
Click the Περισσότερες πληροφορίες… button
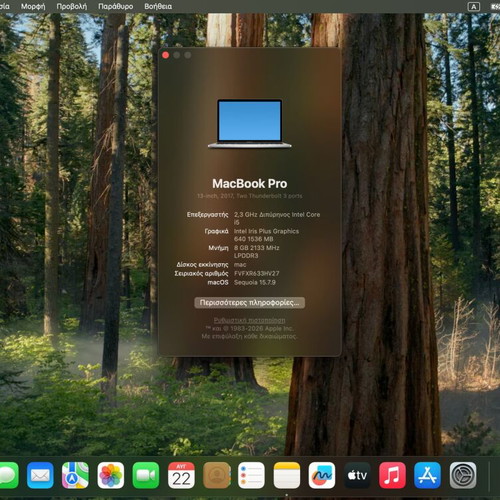click(249, 303)
